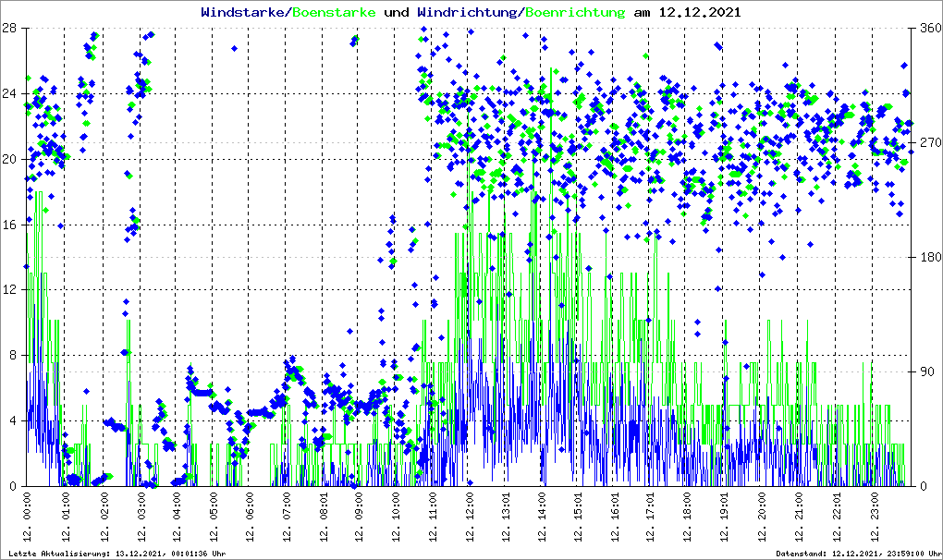Viewport: 943px width, 560px height.
Task: Click the 360 label on the right axis
Action: (927, 28)
